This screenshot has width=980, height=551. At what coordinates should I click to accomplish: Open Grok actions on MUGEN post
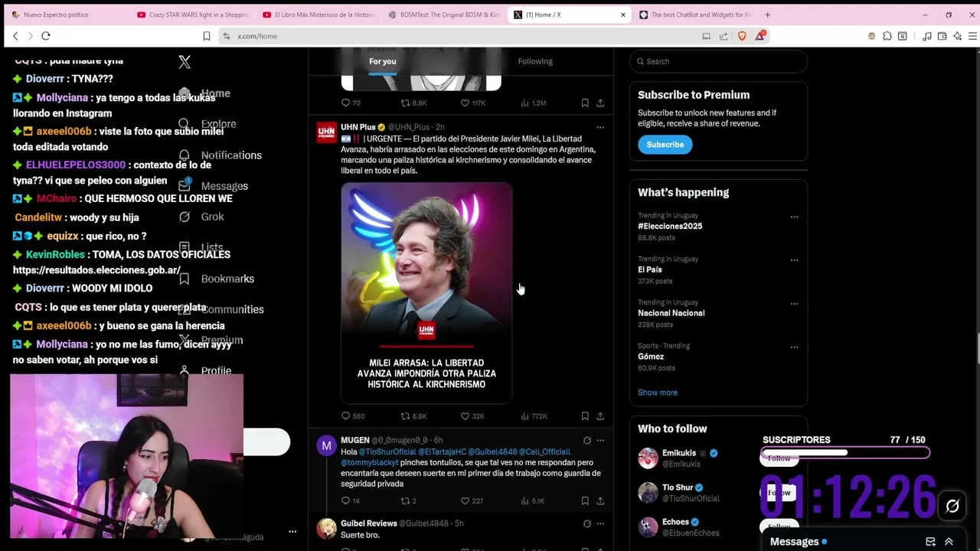coord(587,441)
